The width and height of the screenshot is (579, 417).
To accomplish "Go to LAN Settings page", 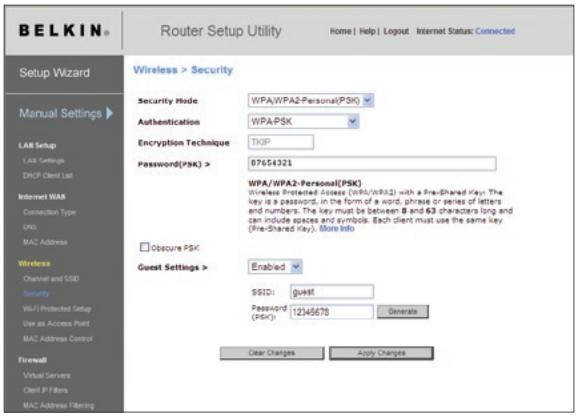I will (x=44, y=160).
